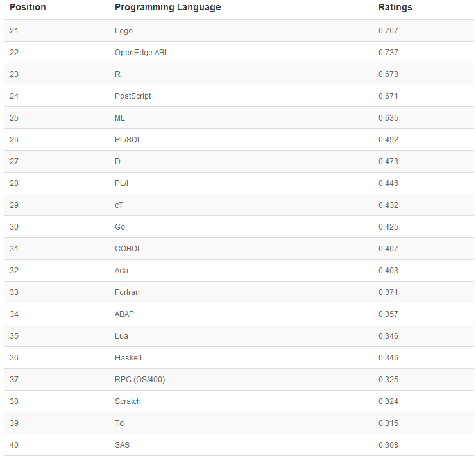Click the SAS language cell
The image size is (476, 456).
coord(123,445)
